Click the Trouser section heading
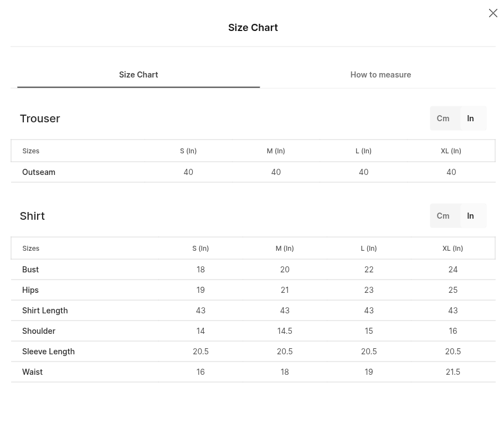Viewport: 504px width, 439px height. click(40, 118)
